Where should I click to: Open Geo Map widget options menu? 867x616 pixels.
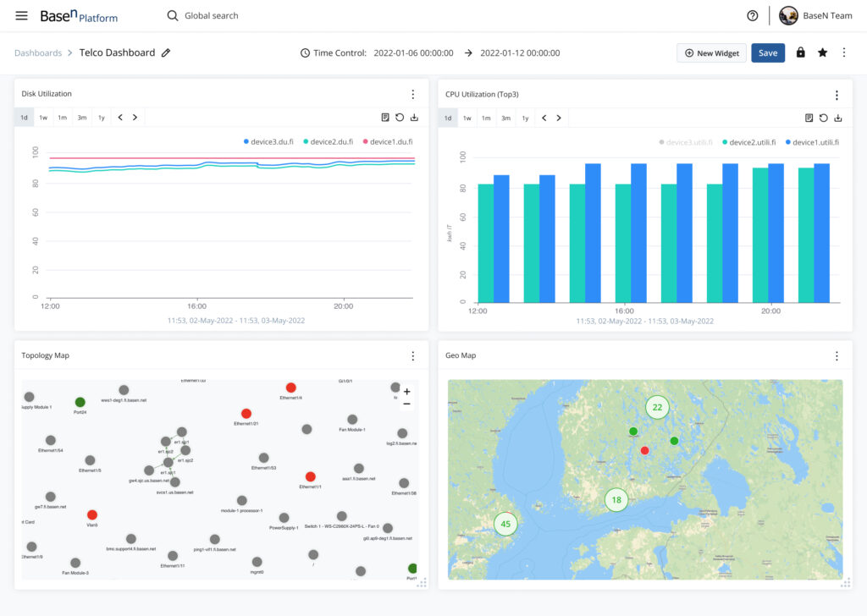tap(837, 355)
